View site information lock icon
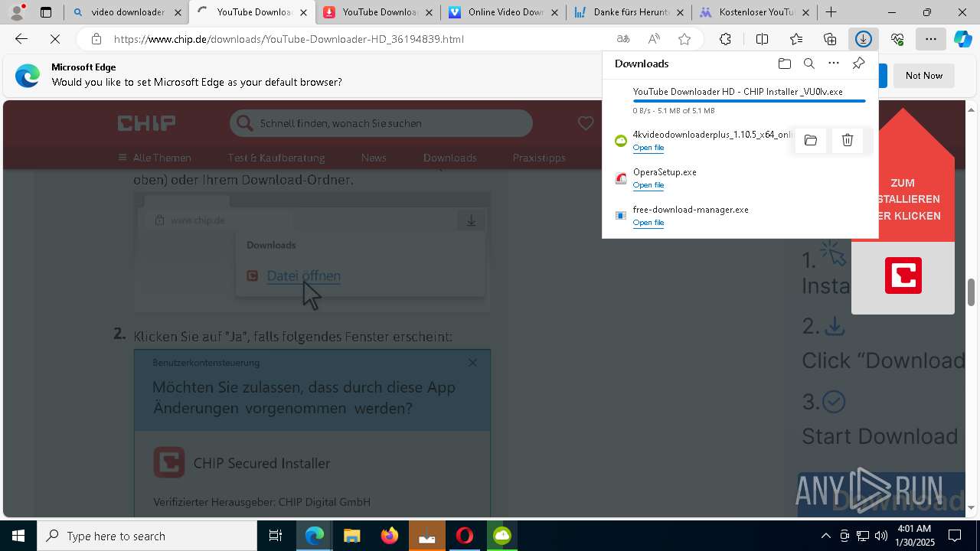The height and width of the screenshot is (551, 980). click(x=96, y=39)
